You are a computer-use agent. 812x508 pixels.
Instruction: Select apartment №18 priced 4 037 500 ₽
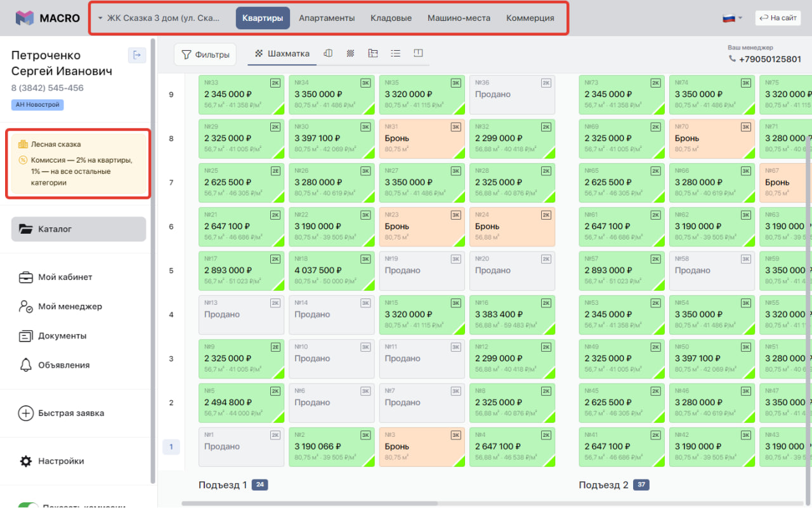tap(331, 270)
